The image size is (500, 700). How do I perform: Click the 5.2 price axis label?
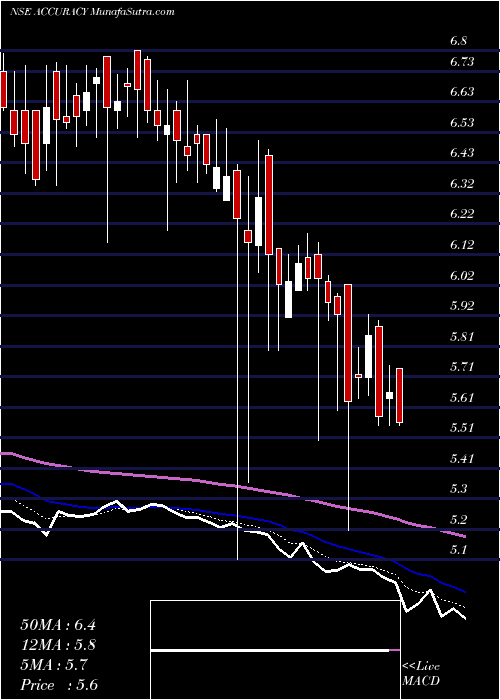(x=459, y=519)
